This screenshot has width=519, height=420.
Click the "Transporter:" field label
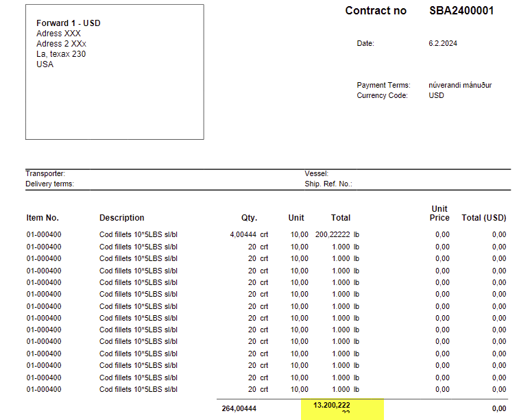coord(45,174)
